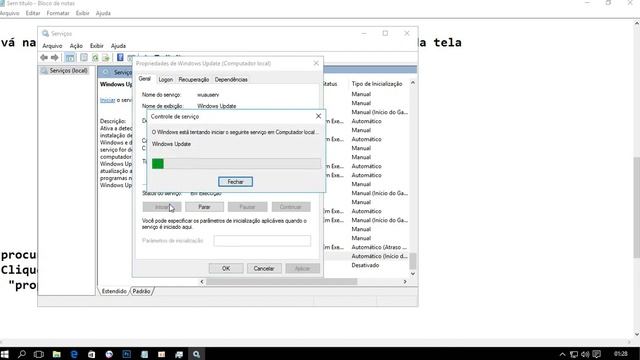Click the Parâmetros de inicialização field
The image size is (640, 360).
[x=262, y=241]
